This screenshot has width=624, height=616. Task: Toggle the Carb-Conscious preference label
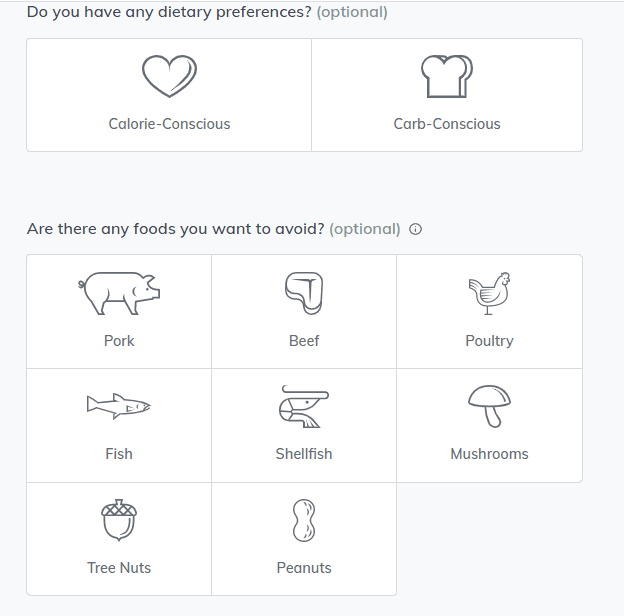tap(447, 124)
